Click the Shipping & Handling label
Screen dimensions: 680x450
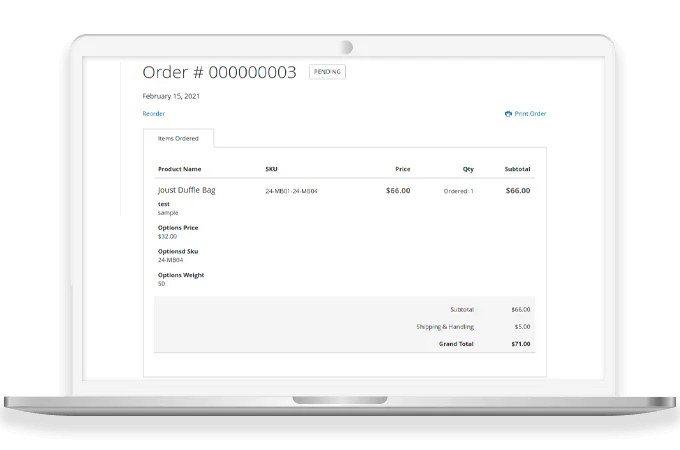(445, 326)
